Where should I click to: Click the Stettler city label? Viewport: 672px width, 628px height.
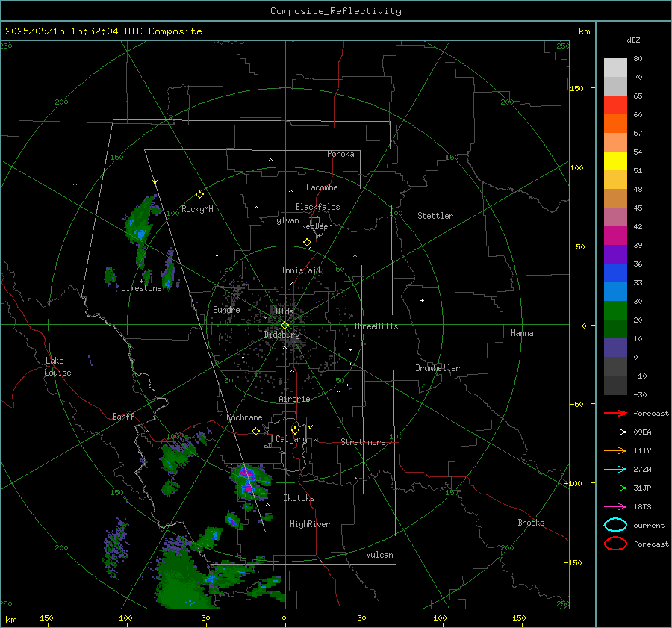(435, 216)
